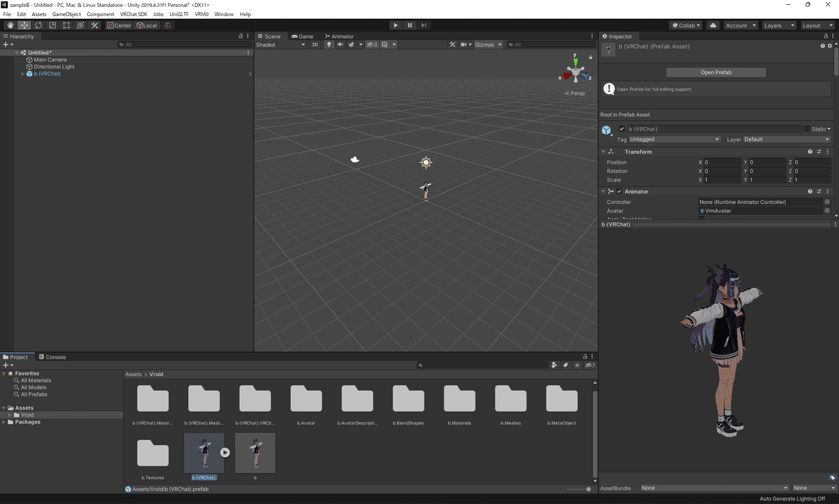The width and height of the screenshot is (839, 504).
Task: Open the Shaded draw mode dropdown
Action: click(281, 45)
